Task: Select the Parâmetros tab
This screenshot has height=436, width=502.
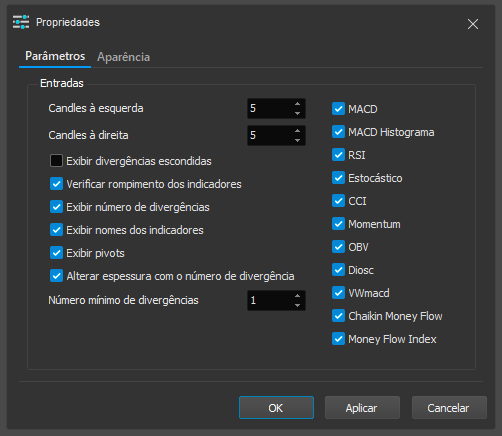Action: pos(55,56)
